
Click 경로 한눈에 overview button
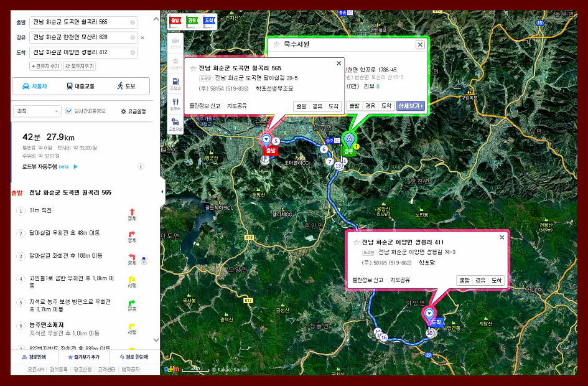click(x=134, y=357)
